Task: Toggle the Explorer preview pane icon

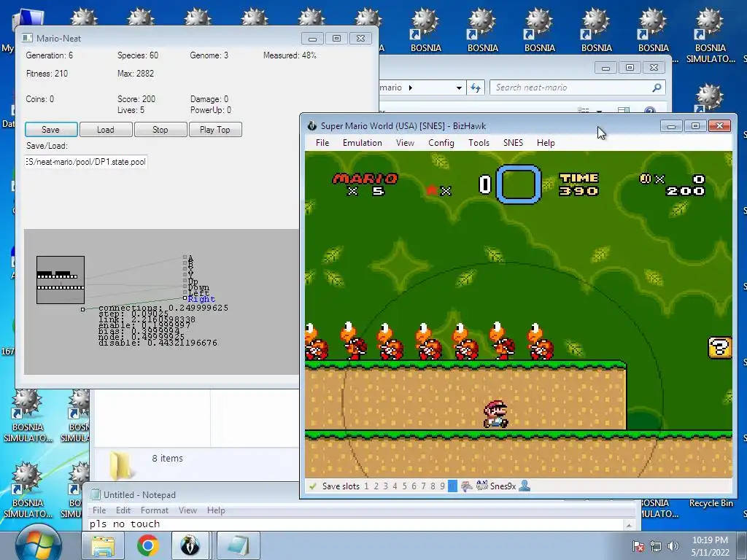Action: (624, 110)
